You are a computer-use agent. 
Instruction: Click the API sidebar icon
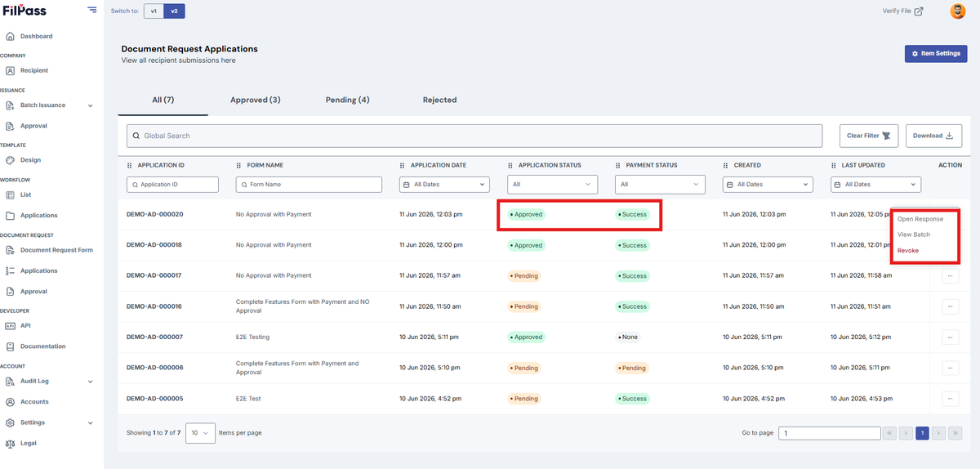coord(10,325)
